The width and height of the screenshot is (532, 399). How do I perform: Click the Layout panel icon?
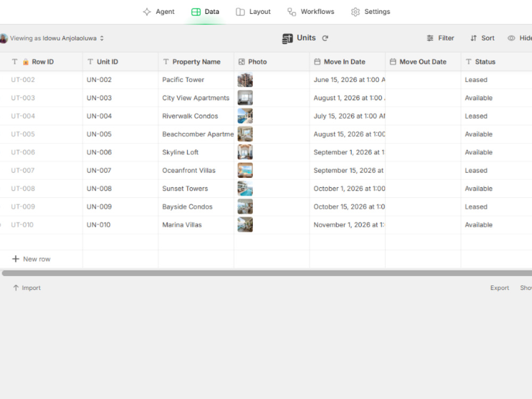click(x=240, y=12)
